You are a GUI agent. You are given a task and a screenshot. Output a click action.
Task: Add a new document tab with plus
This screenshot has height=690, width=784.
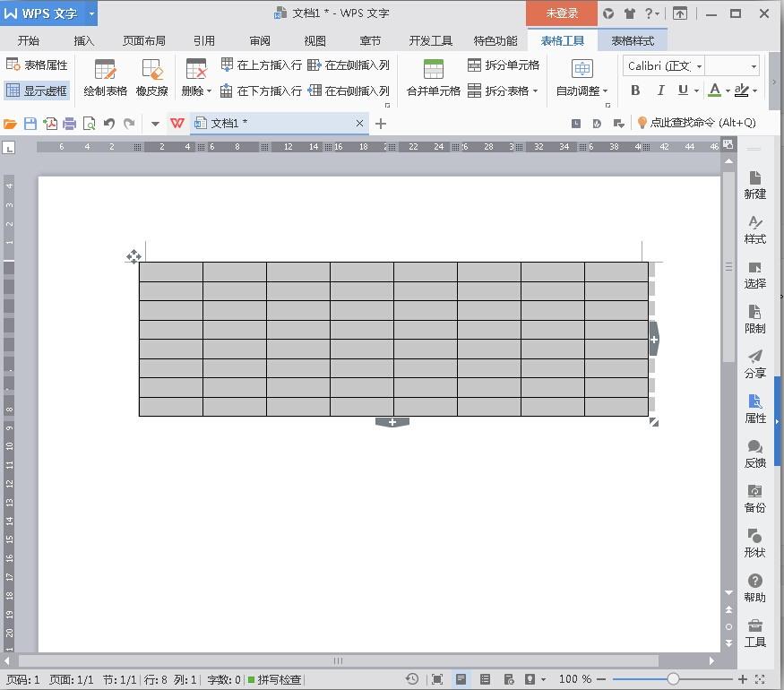click(381, 124)
